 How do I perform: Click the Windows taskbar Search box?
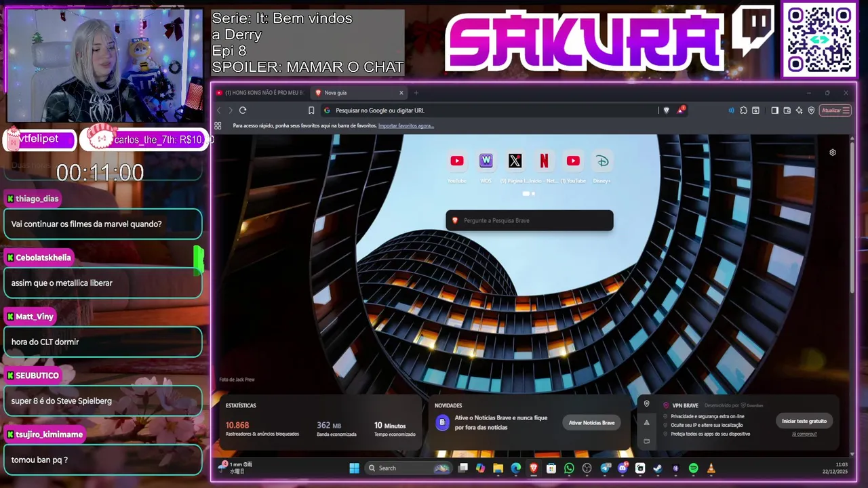point(408,468)
